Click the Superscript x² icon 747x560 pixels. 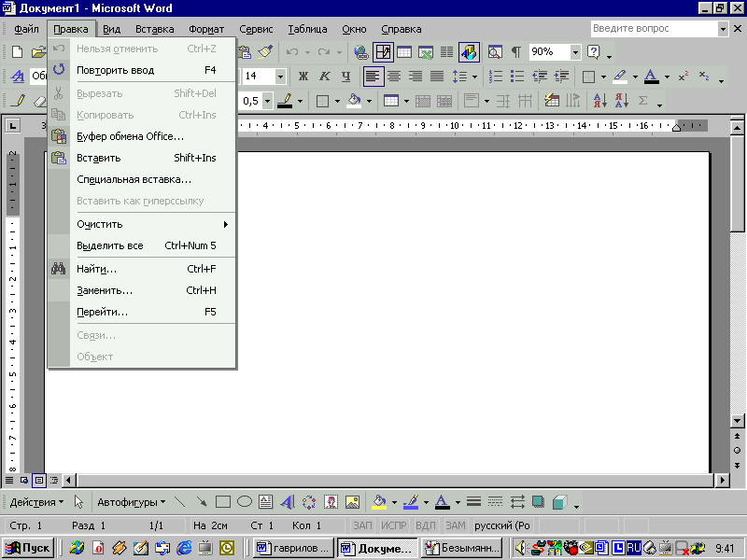[x=684, y=77]
